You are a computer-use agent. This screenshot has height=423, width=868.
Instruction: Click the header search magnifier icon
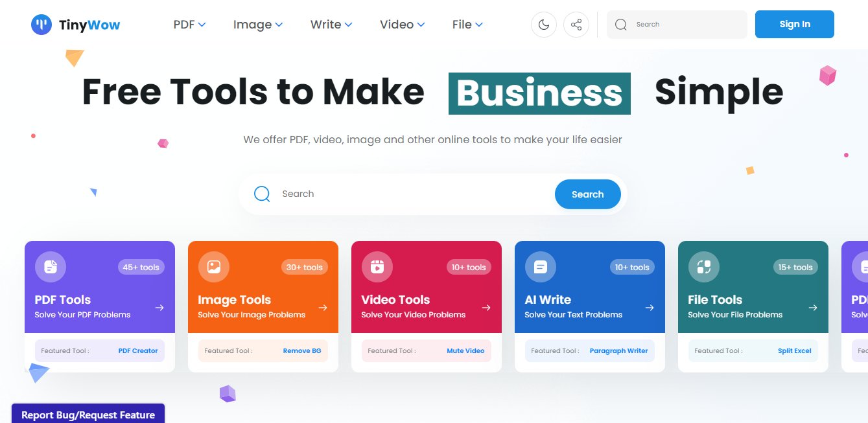click(621, 25)
